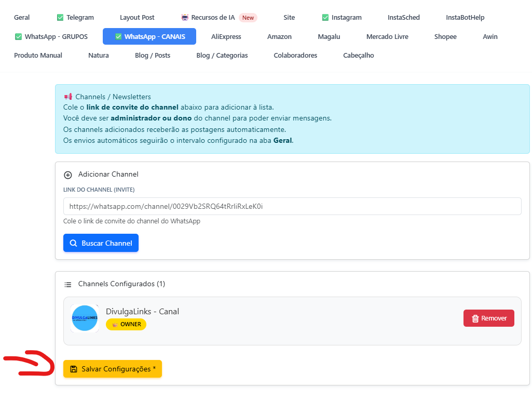
Task: Open the Blog / Categorias tab
Action: [222, 56]
